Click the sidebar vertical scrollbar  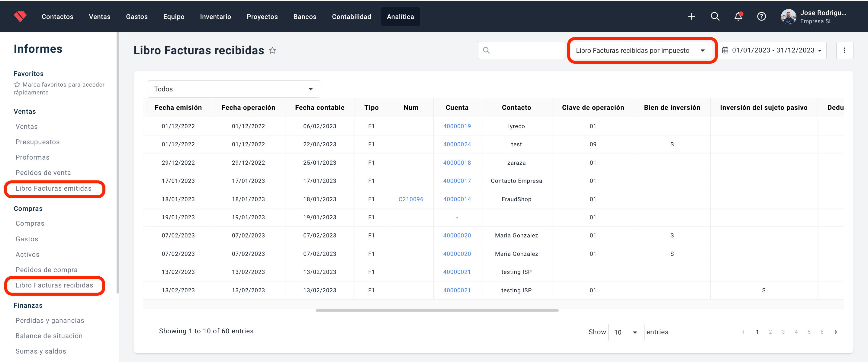(x=117, y=163)
